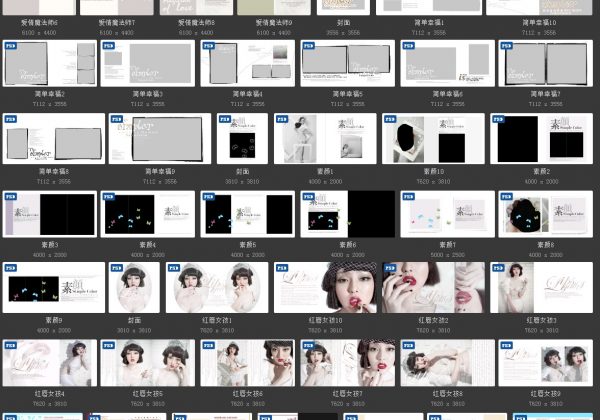
Task: Click the PSD badge on 简单幸福8 thumbnail
Action: point(10,119)
